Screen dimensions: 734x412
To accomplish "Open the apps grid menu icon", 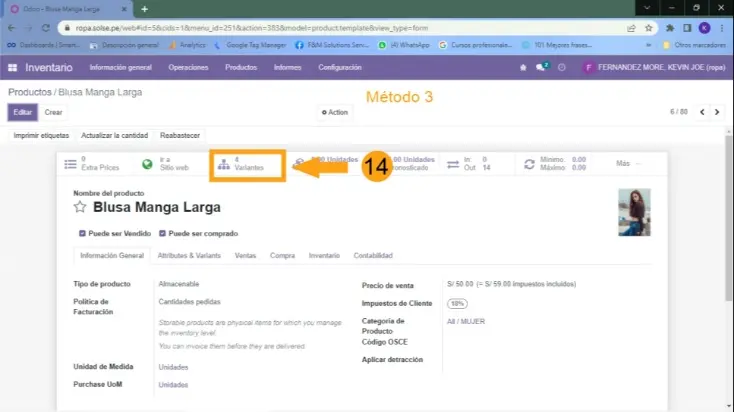I will pyautogui.click(x=13, y=67).
